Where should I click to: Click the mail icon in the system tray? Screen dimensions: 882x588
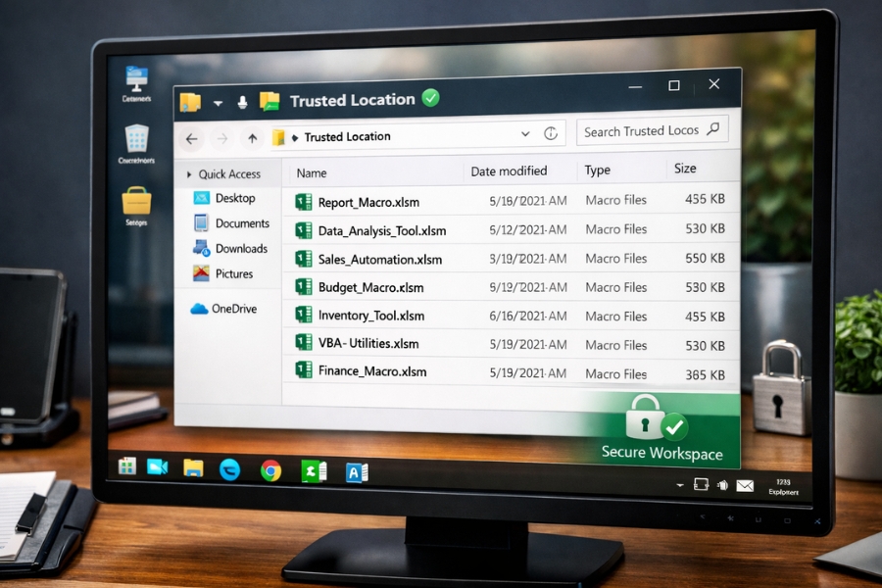tap(745, 484)
